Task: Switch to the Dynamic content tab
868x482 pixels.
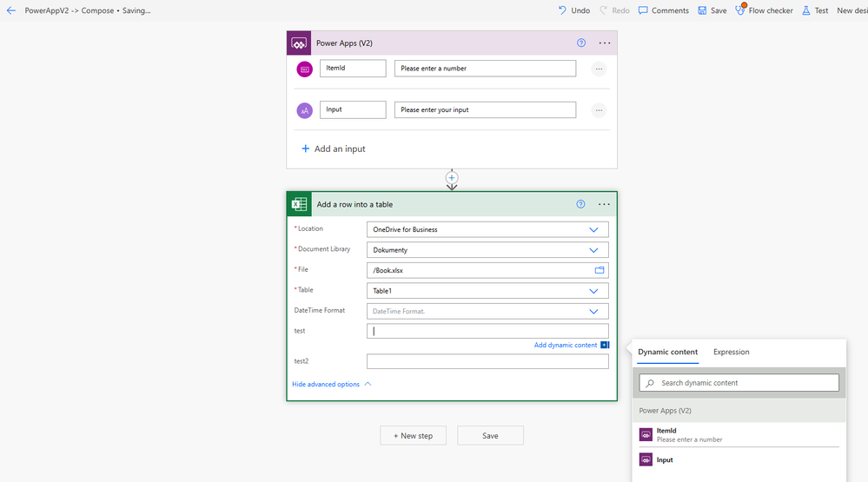Action: [667, 352]
